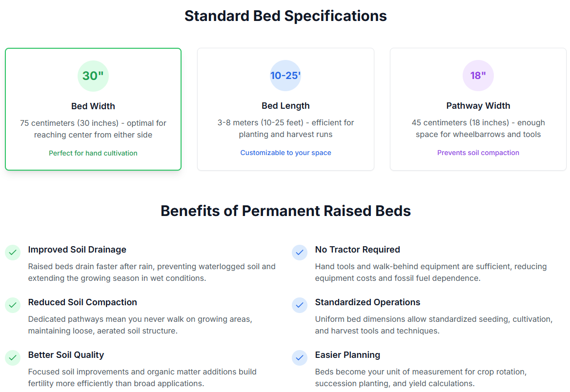Click checkmark icon beside Reduced Soil Compaction
Screen dimensions: 570x392
pyautogui.click(x=13, y=305)
